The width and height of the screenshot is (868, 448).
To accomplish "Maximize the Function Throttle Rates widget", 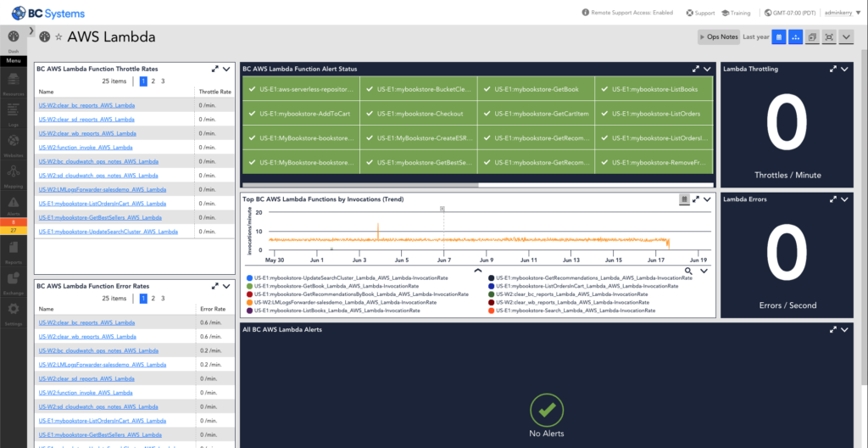I will [214, 70].
